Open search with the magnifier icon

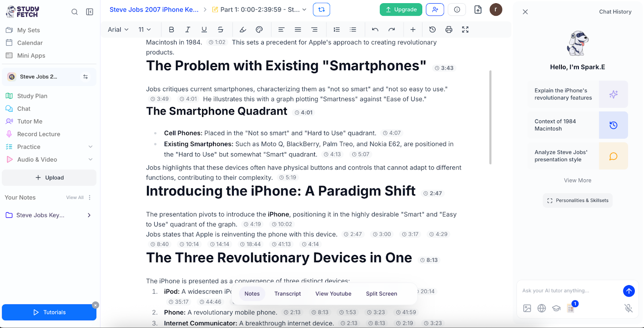(x=74, y=12)
